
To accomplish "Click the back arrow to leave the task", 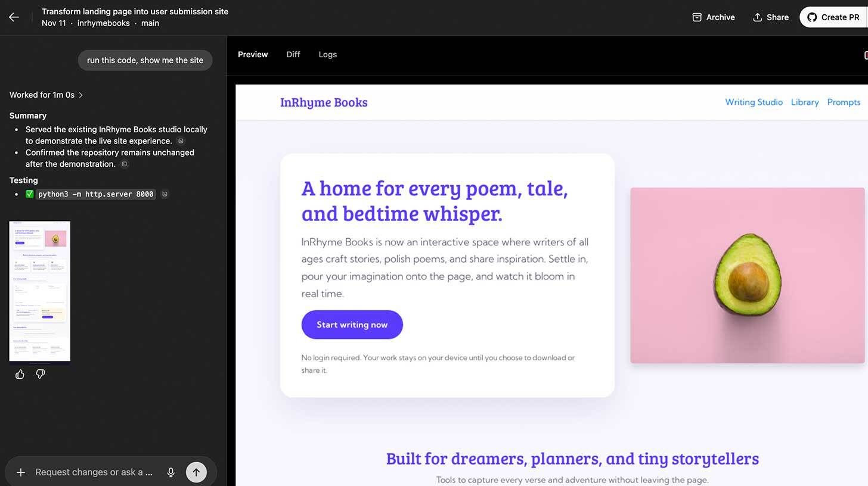I will [13, 17].
